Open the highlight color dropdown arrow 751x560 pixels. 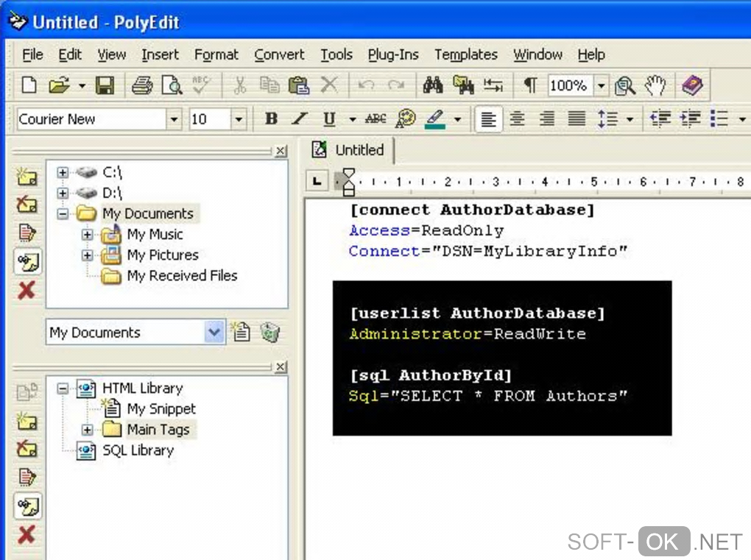pos(458,119)
